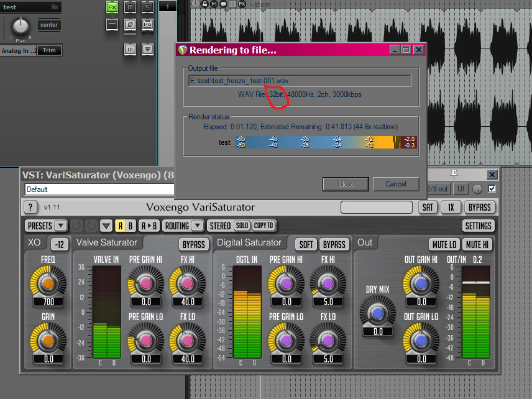Click the STEREO channel group label
The height and width of the screenshot is (399, 532).
[x=220, y=226]
